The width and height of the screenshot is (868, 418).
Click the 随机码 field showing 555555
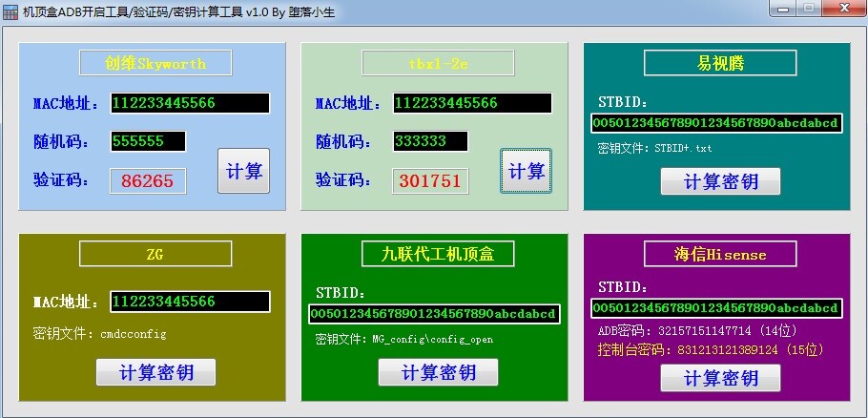[x=148, y=141]
